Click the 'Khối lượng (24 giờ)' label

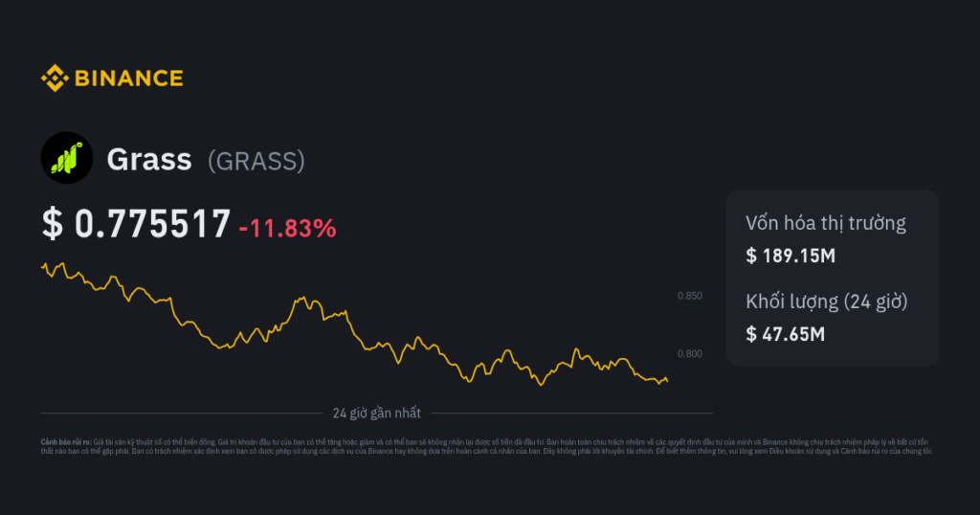coord(826,302)
